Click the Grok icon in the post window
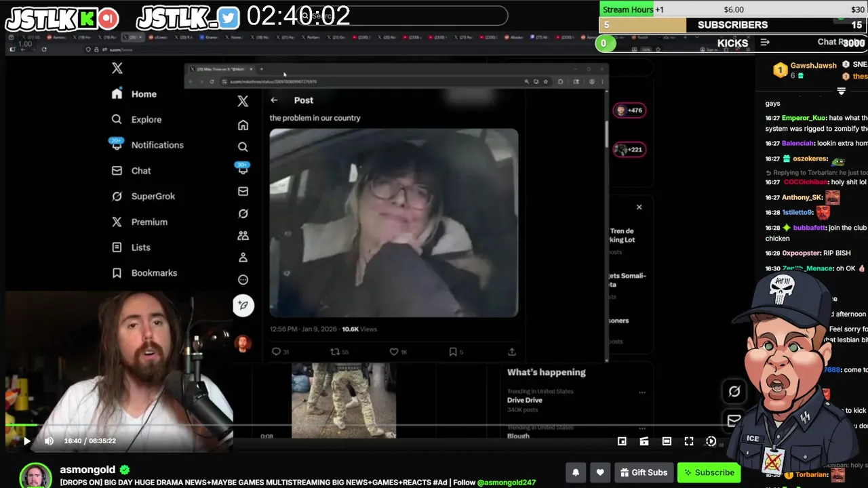Viewport: 868px width, 488px height. 243,213
